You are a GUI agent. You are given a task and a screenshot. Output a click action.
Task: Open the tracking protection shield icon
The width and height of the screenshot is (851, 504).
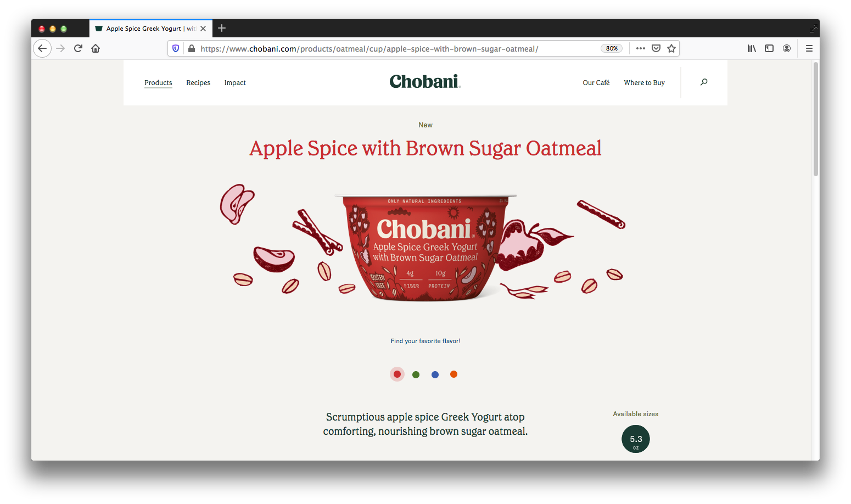176,48
